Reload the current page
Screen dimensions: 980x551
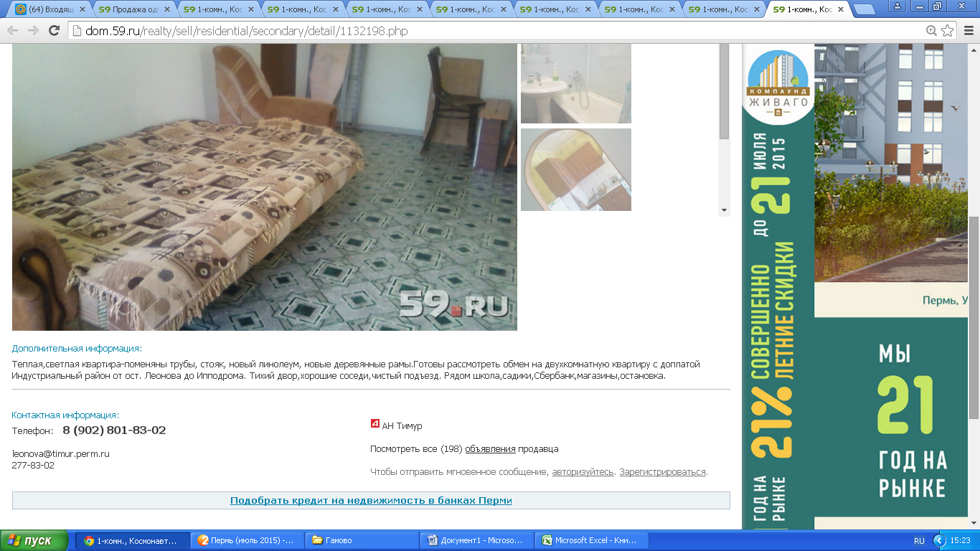(54, 31)
